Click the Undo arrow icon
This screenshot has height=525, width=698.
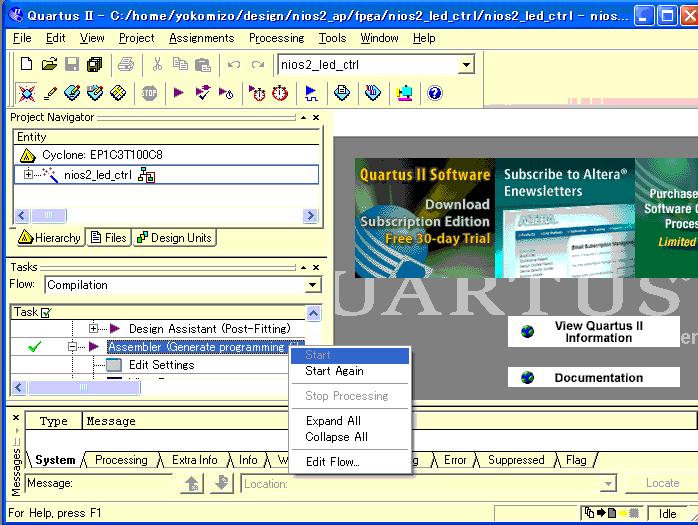click(234, 65)
